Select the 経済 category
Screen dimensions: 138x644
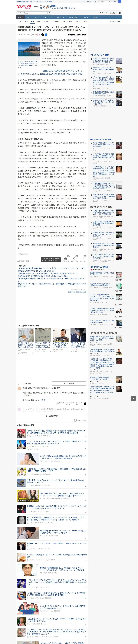[39, 21]
